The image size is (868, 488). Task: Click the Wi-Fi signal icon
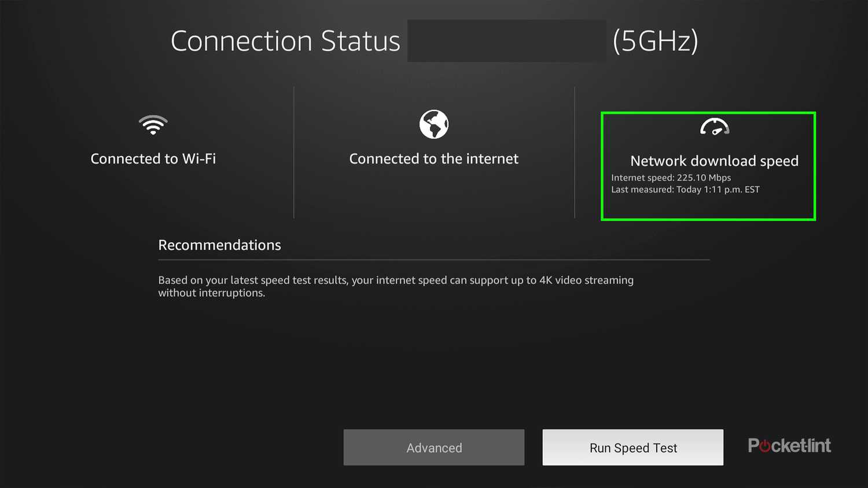point(153,124)
